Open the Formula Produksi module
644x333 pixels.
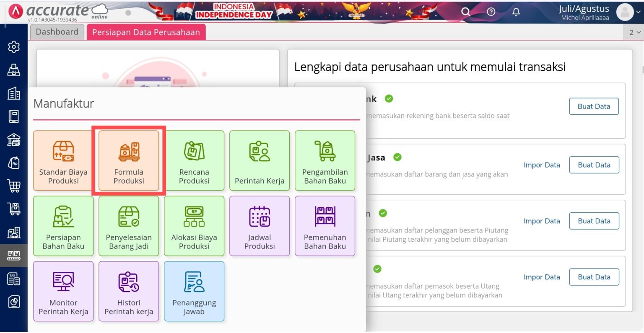point(128,161)
